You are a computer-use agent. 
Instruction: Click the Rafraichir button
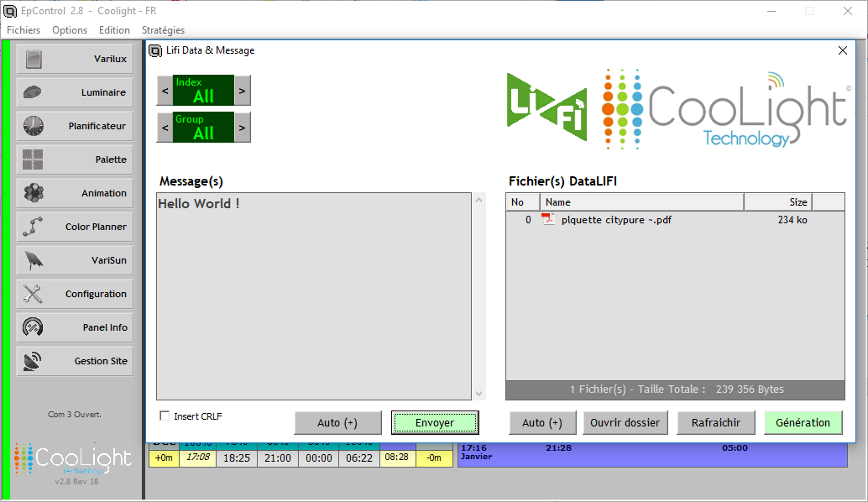(x=716, y=423)
